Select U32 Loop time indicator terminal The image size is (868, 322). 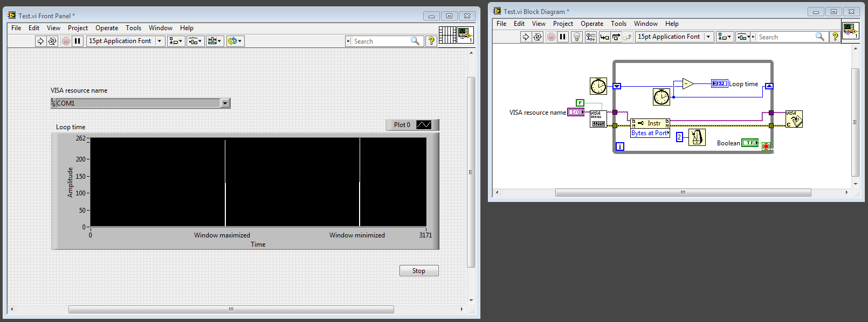(x=719, y=83)
